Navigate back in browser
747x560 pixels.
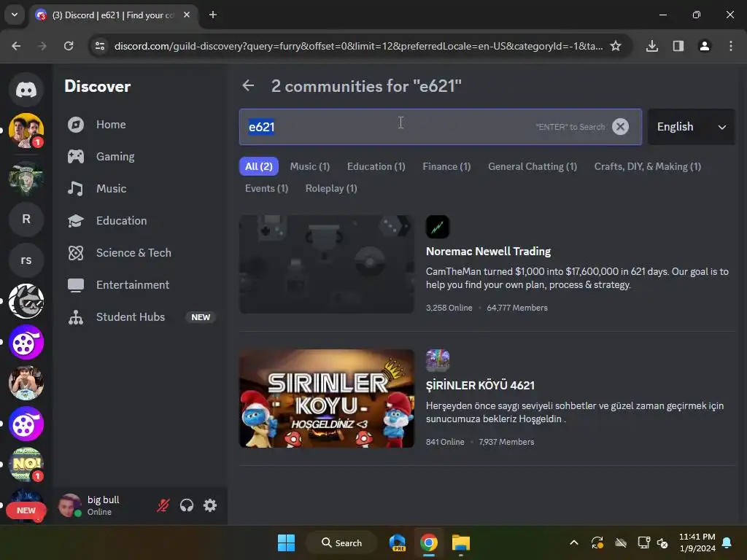(x=16, y=46)
